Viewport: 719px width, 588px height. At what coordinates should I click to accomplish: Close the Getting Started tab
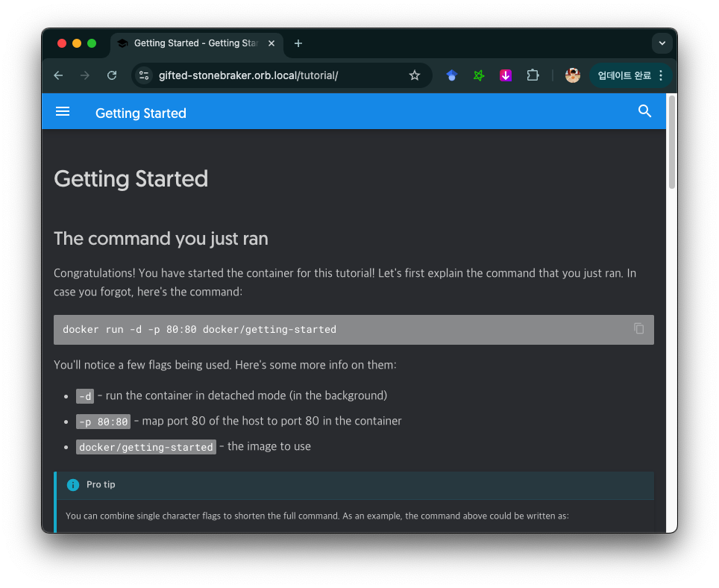pos(271,43)
